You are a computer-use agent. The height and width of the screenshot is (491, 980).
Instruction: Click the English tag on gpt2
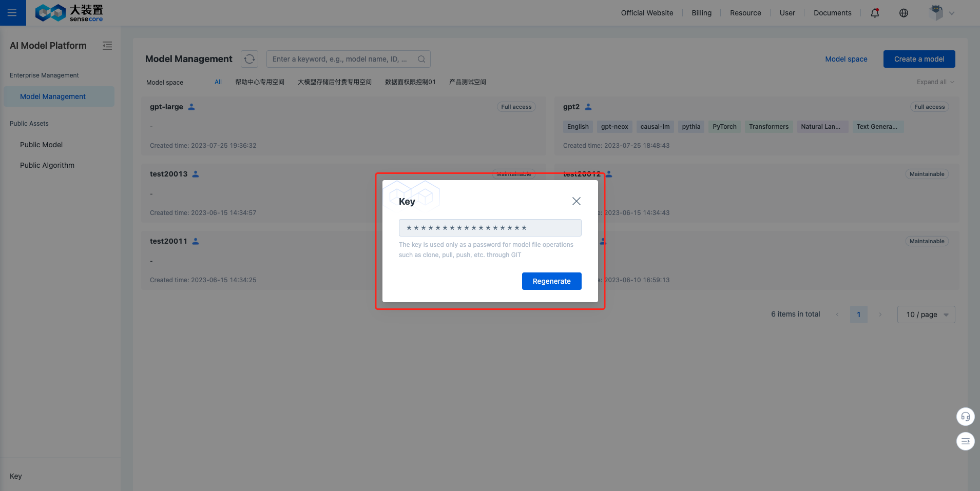(578, 127)
